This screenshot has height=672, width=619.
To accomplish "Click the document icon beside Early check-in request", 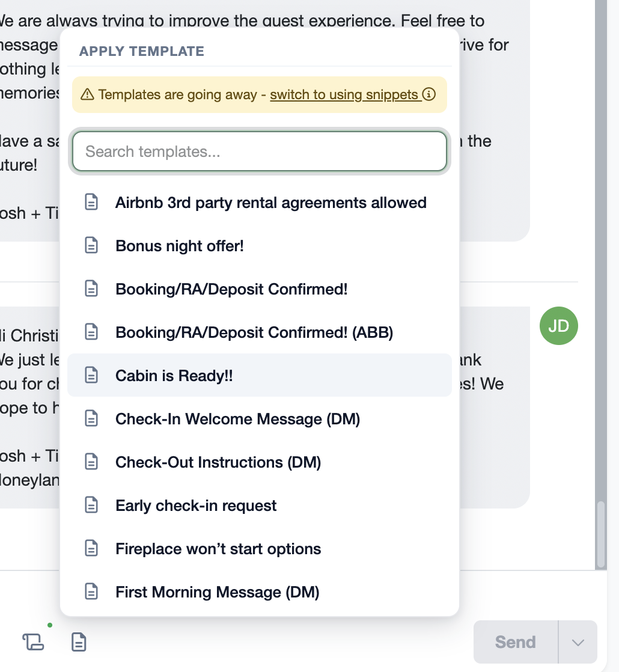I will (x=91, y=506).
